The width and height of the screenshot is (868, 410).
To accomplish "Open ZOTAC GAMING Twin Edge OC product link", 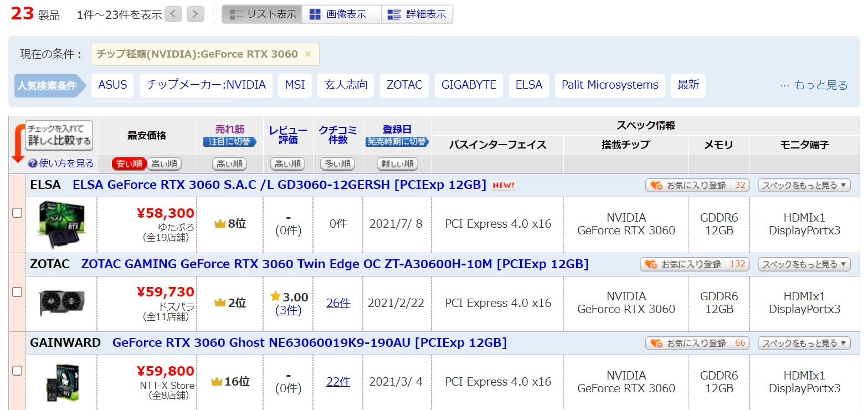I will click(x=335, y=264).
